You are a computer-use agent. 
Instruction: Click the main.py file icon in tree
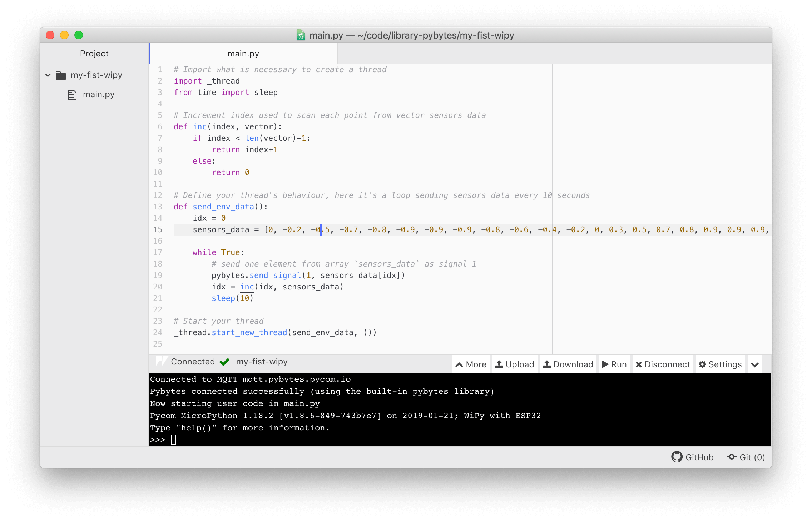coord(72,95)
